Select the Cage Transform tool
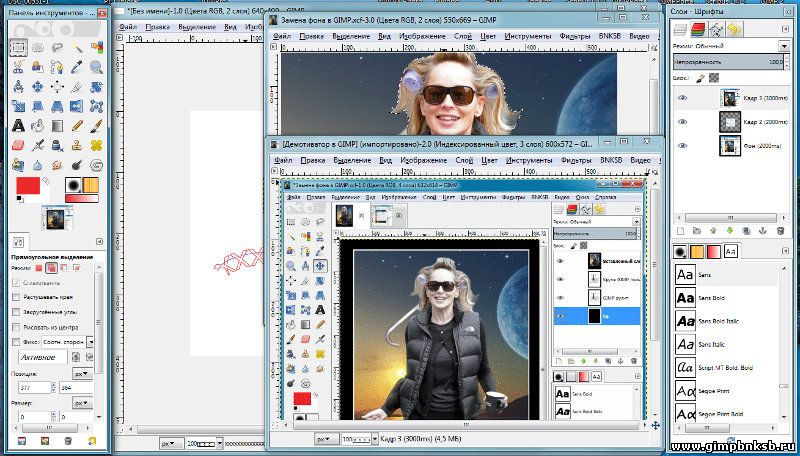This screenshot has width=800, height=456. pyautogui.click(x=96, y=106)
